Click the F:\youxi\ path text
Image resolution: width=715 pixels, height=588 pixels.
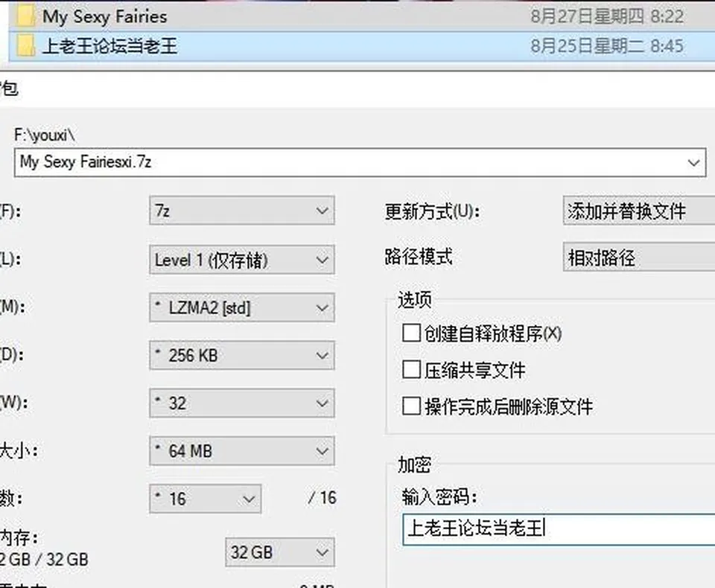pyautogui.click(x=44, y=135)
